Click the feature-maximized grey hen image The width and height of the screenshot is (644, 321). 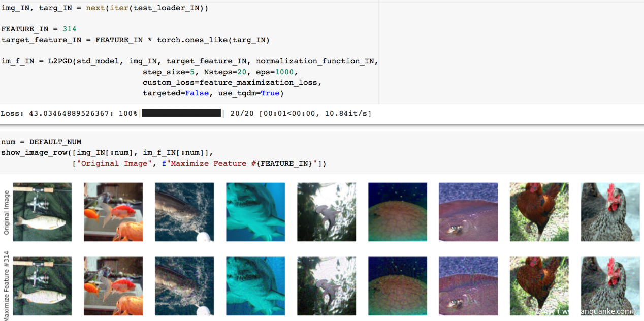click(x=611, y=286)
